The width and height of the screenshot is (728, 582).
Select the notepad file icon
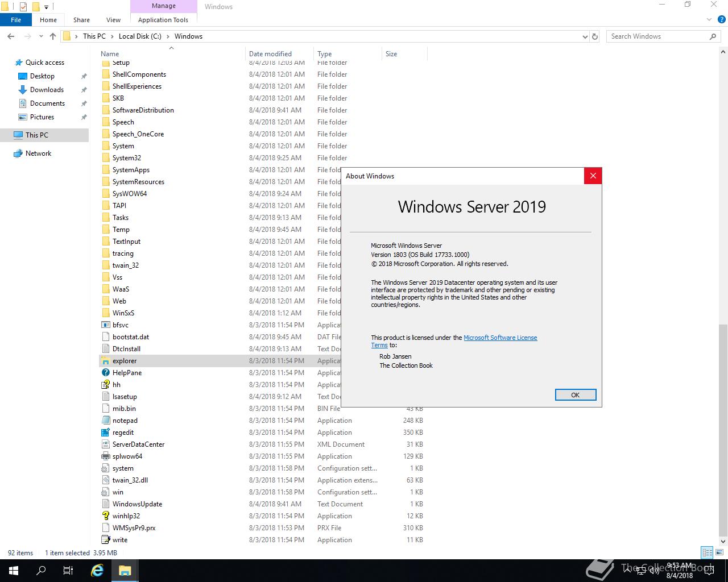pyautogui.click(x=105, y=421)
